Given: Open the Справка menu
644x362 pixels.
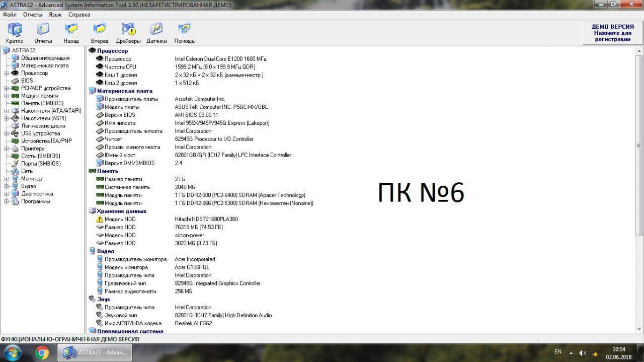Looking at the screenshot, I should [x=79, y=15].
